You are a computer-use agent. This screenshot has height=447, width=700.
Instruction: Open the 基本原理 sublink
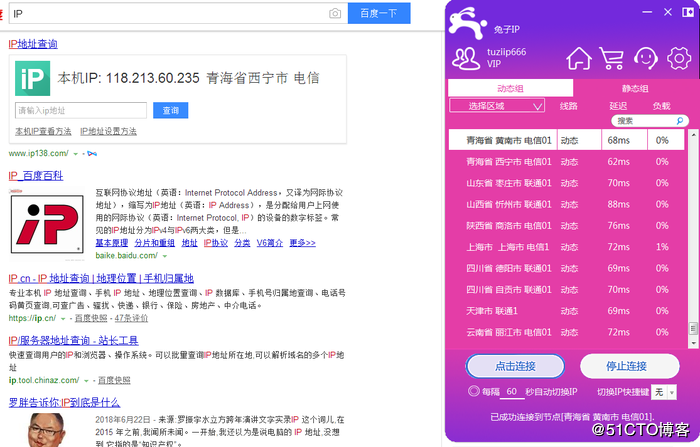click(x=112, y=243)
